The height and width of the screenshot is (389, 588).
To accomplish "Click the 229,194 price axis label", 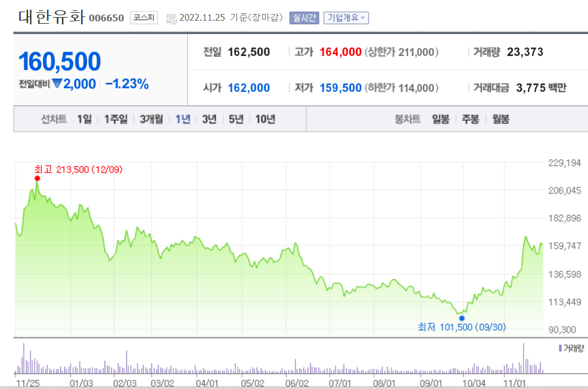I will [x=565, y=163].
